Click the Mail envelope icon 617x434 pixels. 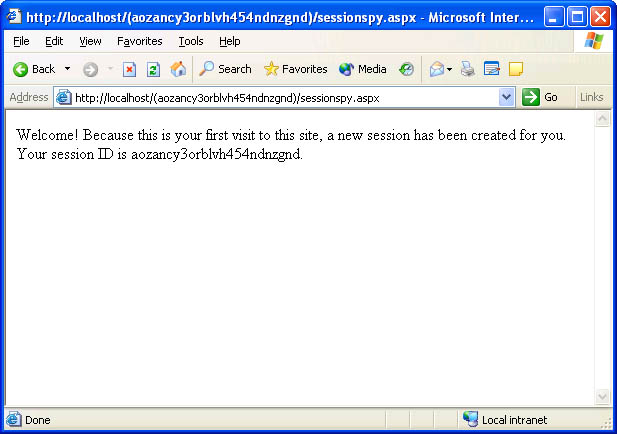click(436, 69)
